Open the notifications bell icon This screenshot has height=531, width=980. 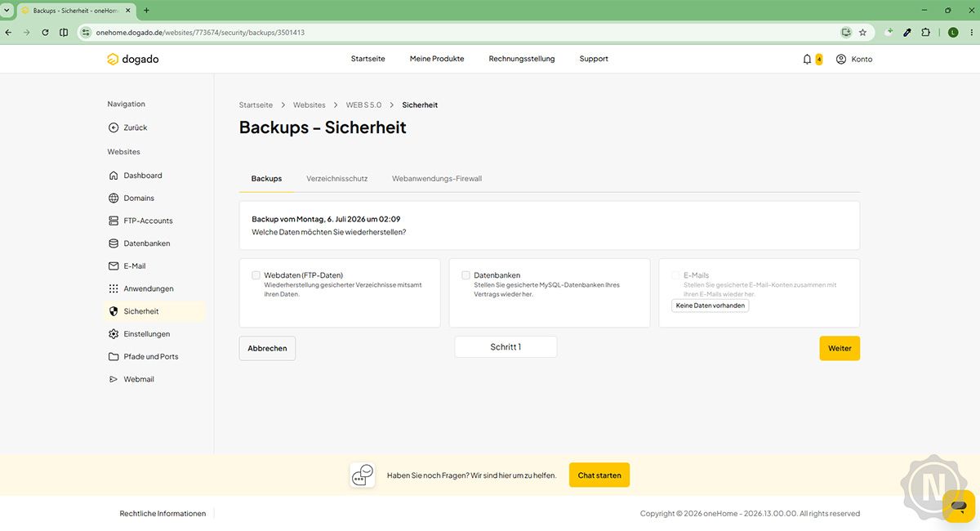(x=807, y=59)
